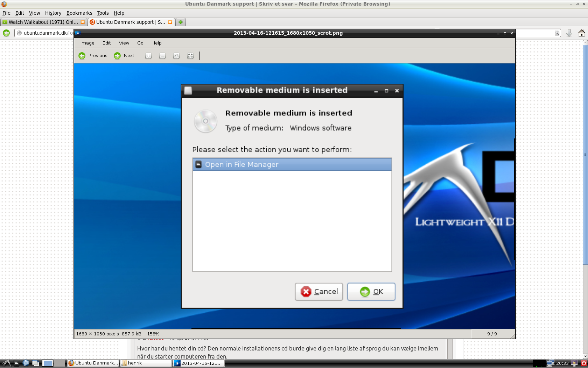
Task: Show the image at its original size
Action: point(176,56)
